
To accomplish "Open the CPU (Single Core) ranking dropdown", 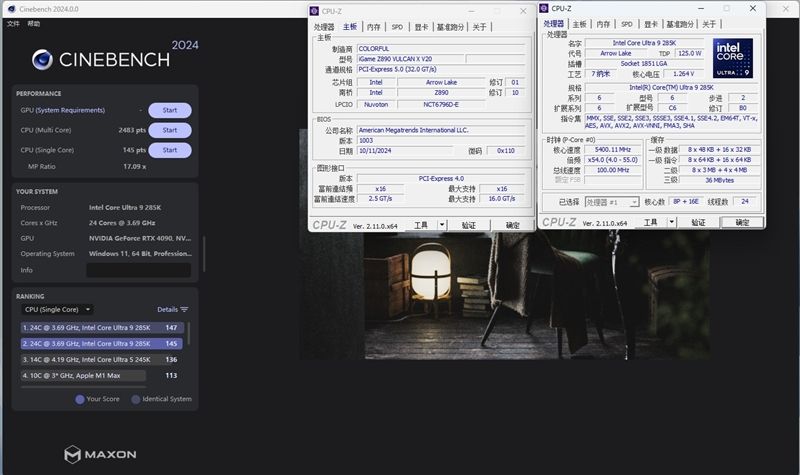I will [x=57, y=309].
